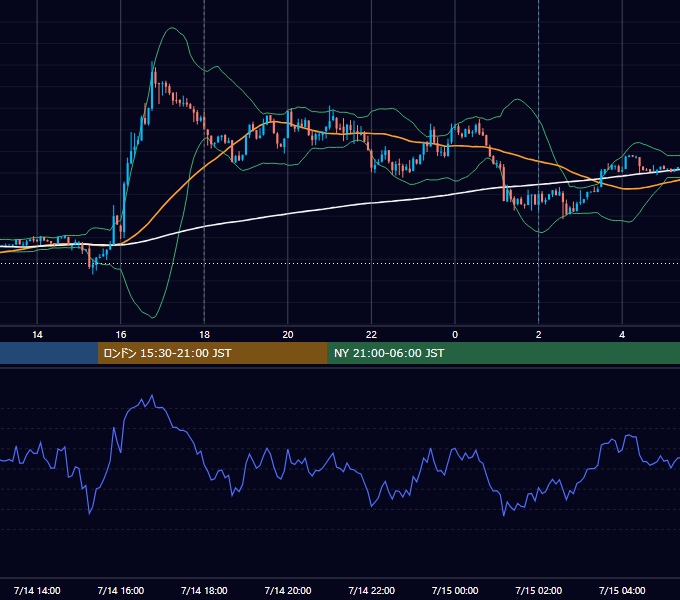Screen dimensions: 680x600
Task: Click the hour label 18 on the price chart axis
Action: 204,335
